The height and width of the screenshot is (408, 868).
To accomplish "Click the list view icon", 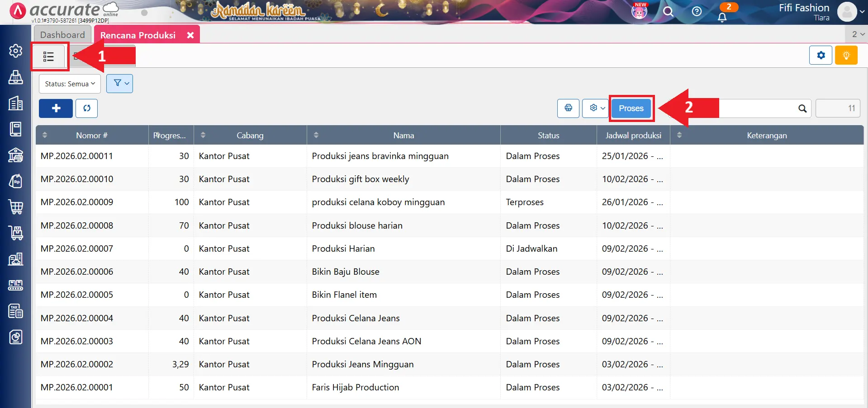I will [x=48, y=56].
